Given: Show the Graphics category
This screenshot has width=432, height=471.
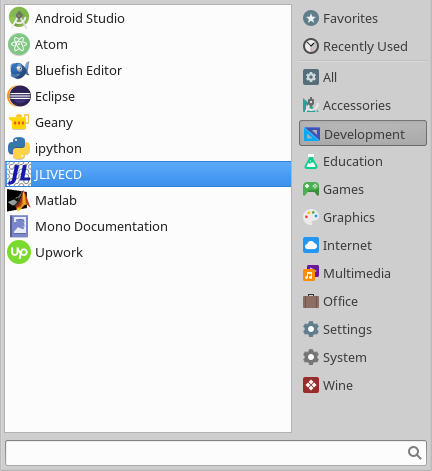Looking at the screenshot, I should click(x=349, y=218).
